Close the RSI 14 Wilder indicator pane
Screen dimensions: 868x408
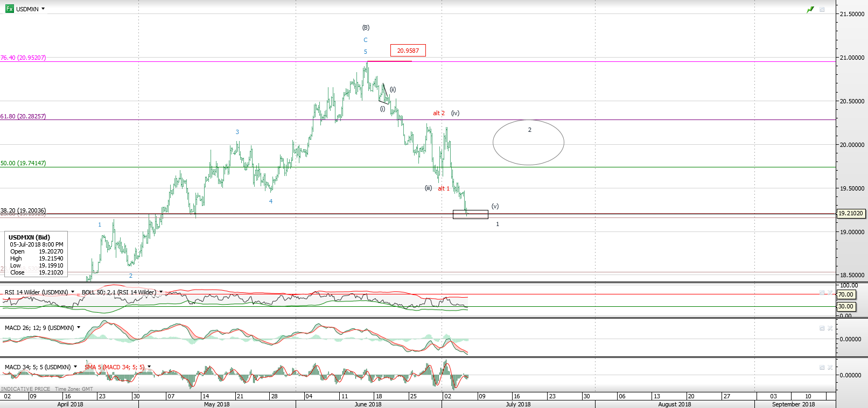[830, 293]
